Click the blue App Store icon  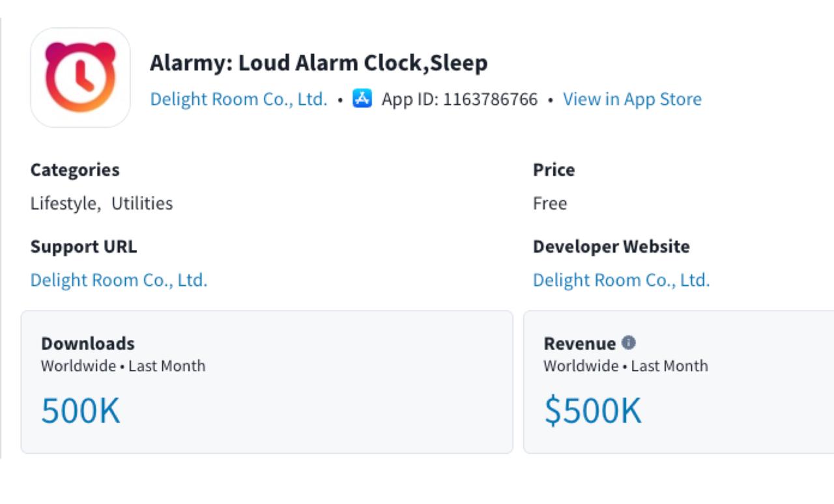tap(362, 99)
